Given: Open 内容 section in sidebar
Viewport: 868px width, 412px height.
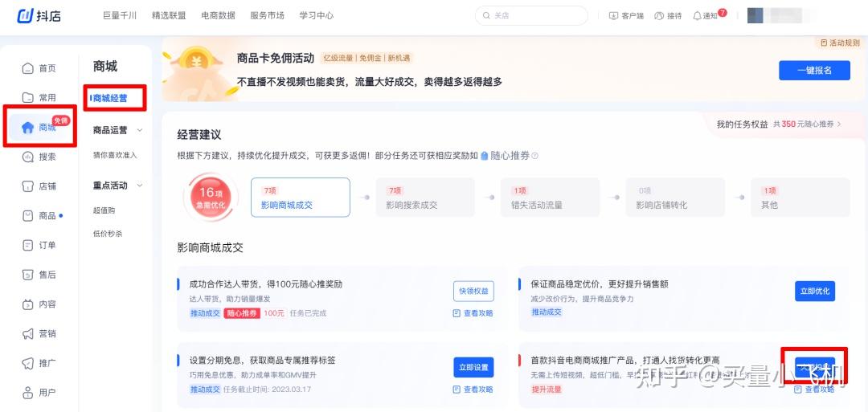Looking at the screenshot, I should pyautogui.click(x=39, y=304).
